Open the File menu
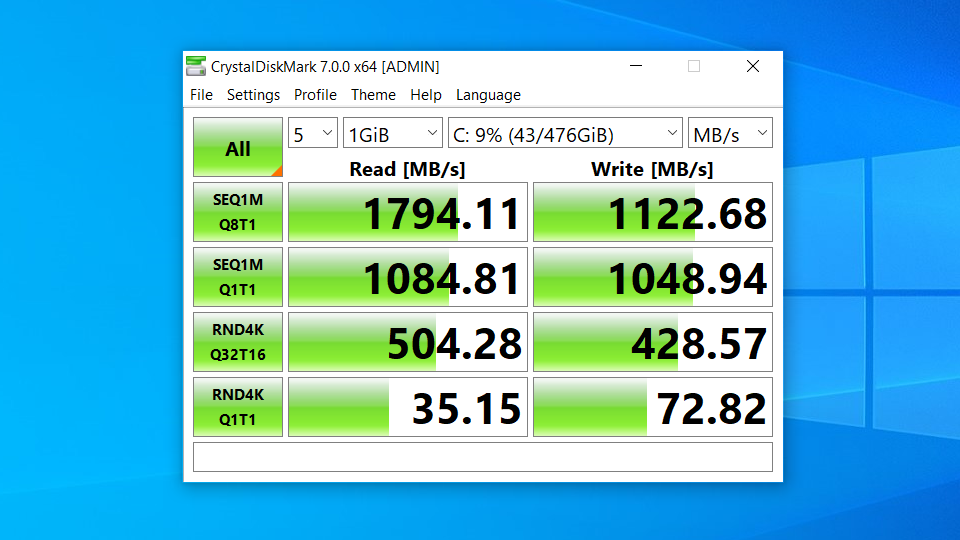The image size is (960, 540). (201, 95)
